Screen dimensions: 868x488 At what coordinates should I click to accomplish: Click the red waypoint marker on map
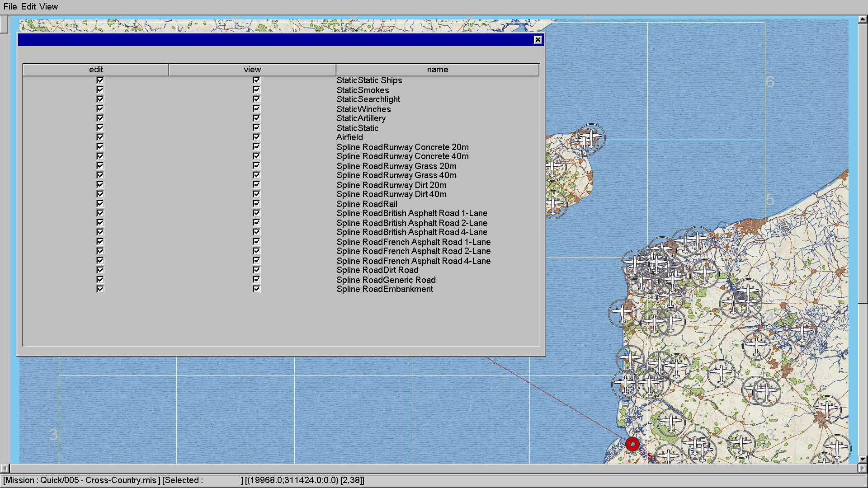click(x=632, y=444)
